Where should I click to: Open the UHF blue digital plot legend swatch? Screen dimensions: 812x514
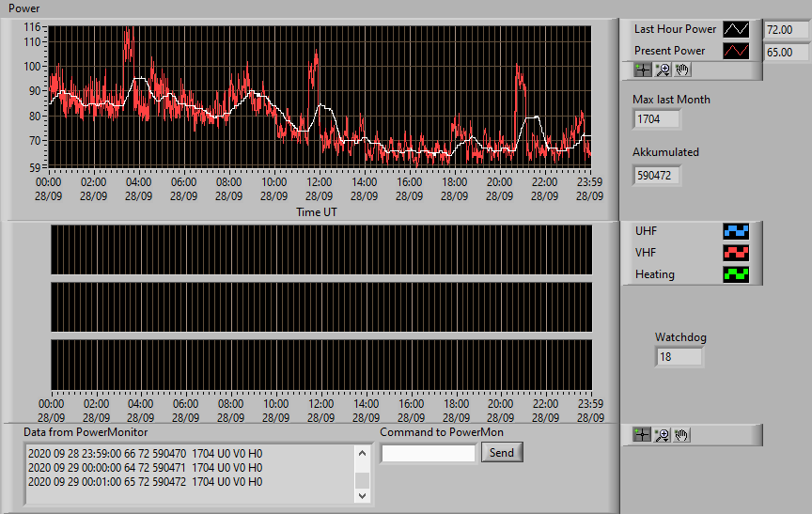736,231
